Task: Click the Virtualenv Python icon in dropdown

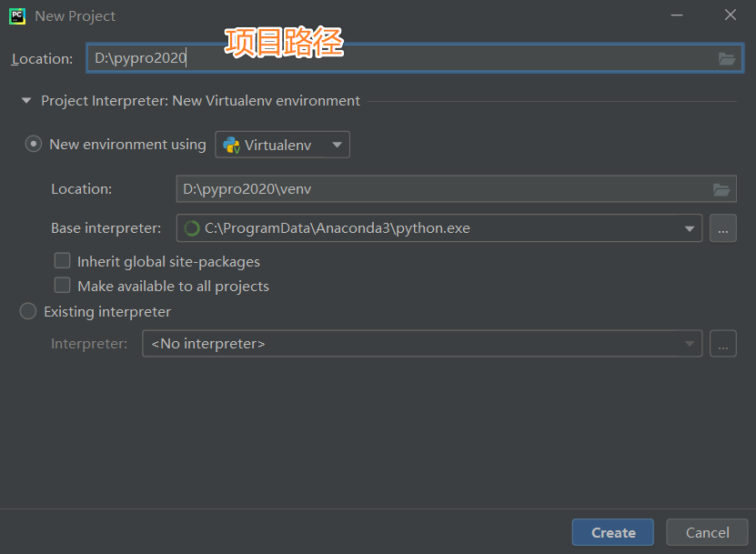Action: tap(231, 146)
